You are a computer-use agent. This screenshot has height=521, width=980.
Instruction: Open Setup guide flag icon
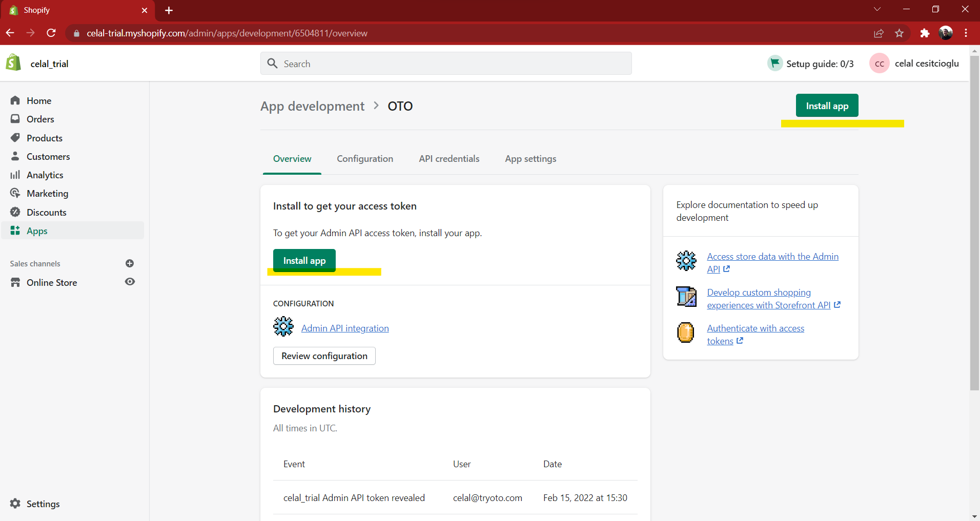click(775, 63)
